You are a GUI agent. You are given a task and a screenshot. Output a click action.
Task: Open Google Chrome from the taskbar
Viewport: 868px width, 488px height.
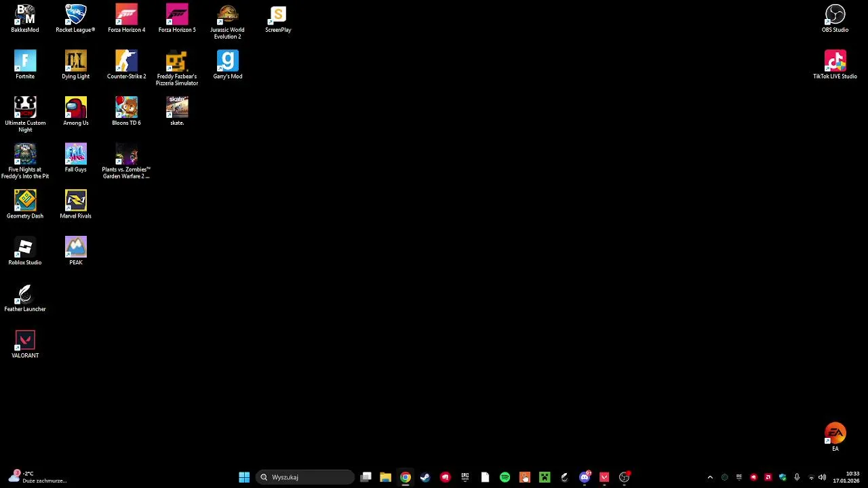pyautogui.click(x=406, y=477)
